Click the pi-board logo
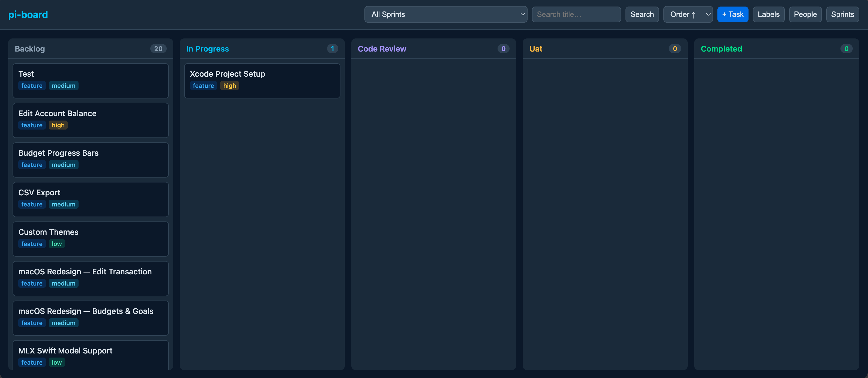 coord(28,14)
